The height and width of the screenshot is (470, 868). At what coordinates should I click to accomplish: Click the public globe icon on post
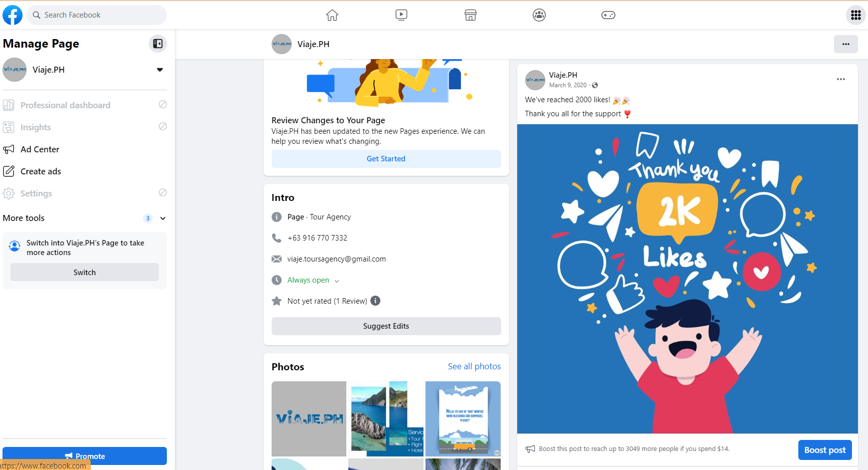point(595,85)
